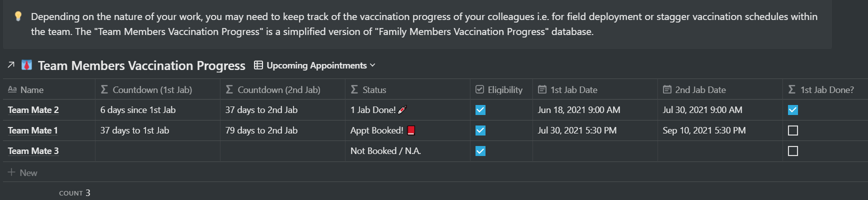This screenshot has width=868, height=200.
Task: Click the 1st Jab Date calendar column header
Action: (x=595, y=89)
